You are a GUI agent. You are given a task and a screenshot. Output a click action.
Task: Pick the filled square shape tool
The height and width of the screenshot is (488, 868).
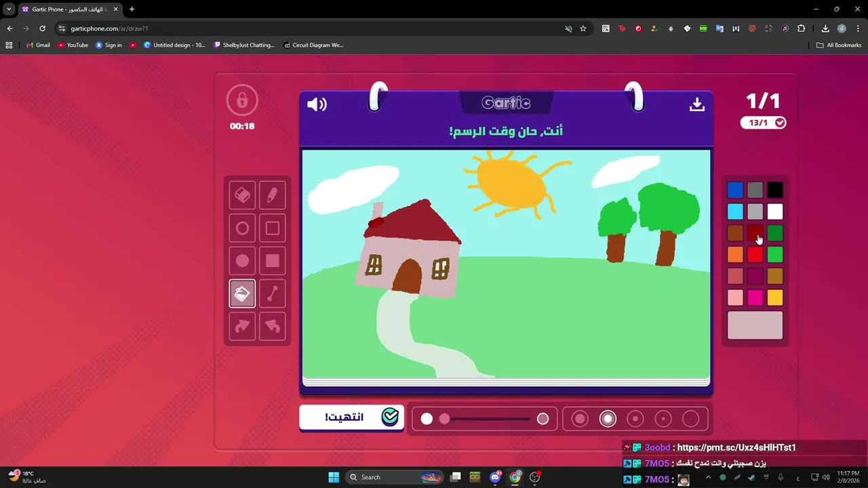click(272, 261)
